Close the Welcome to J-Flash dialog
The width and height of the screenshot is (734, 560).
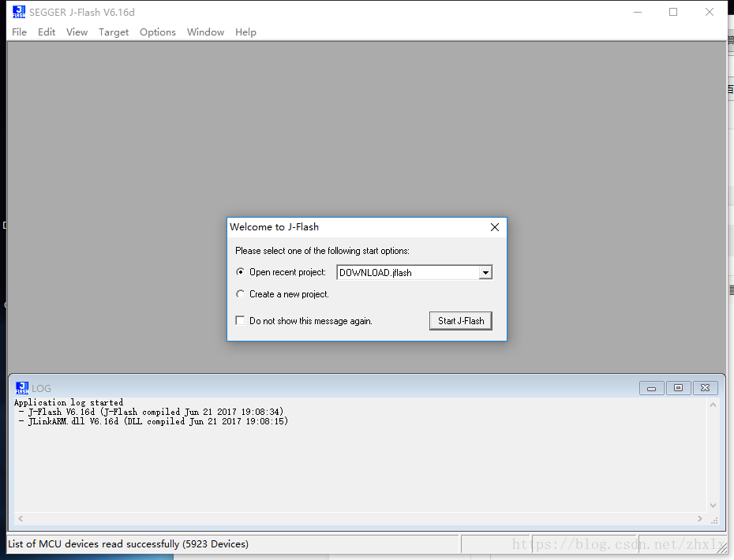point(495,227)
